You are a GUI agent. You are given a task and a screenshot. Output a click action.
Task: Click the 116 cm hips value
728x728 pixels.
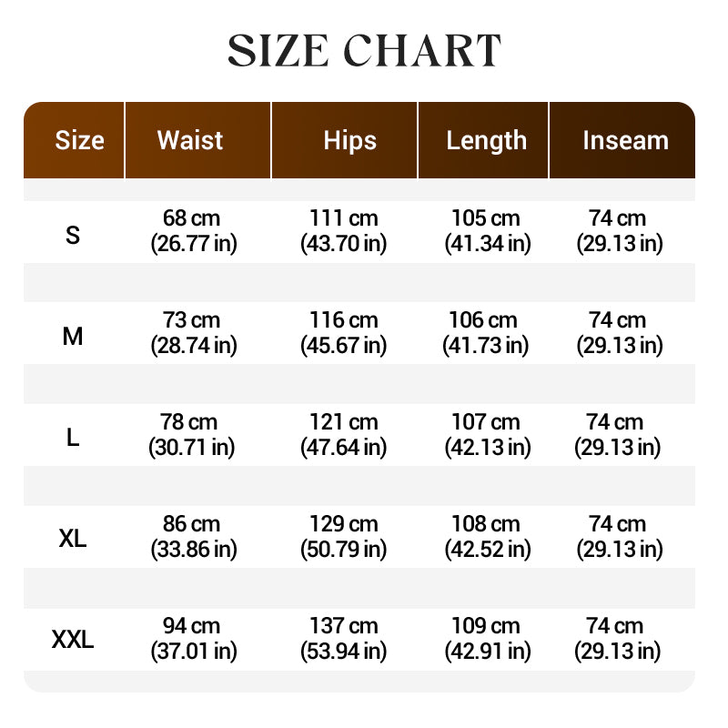click(x=343, y=321)
